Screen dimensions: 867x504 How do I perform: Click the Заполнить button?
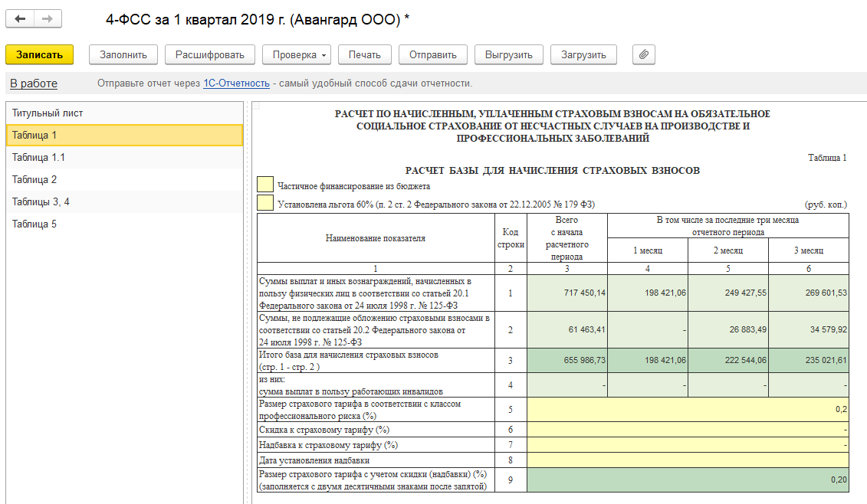point(123,54)
